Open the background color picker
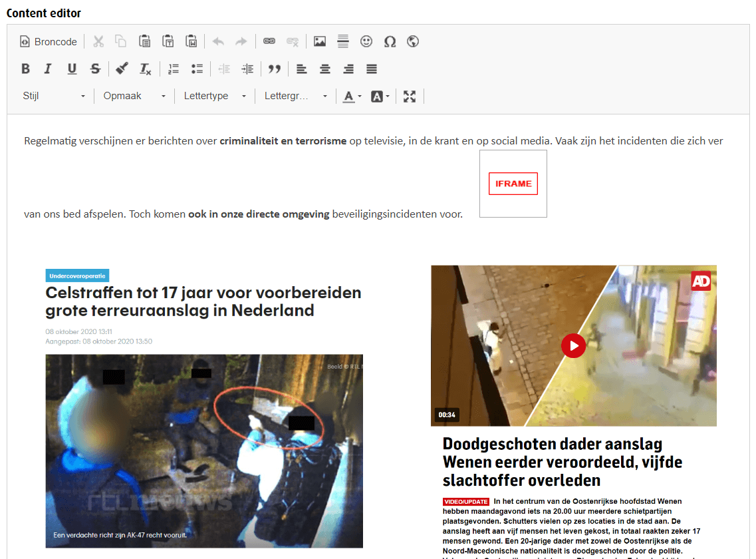 point(380,96)
